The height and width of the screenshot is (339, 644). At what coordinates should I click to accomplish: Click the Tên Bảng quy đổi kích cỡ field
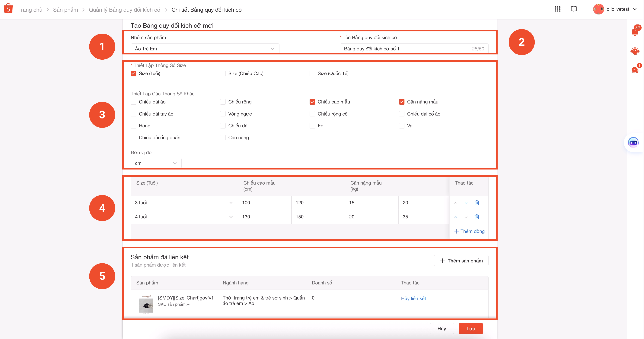point(405,49)
